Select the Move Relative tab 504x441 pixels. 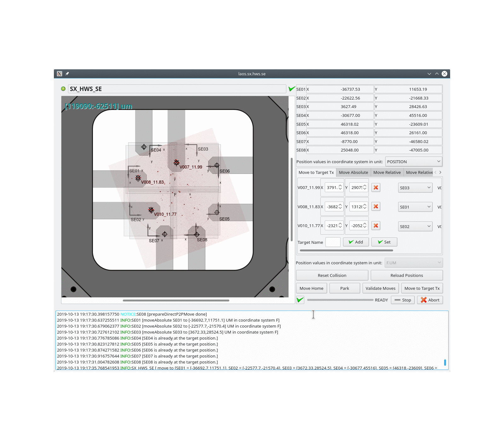tap(387, 172)
